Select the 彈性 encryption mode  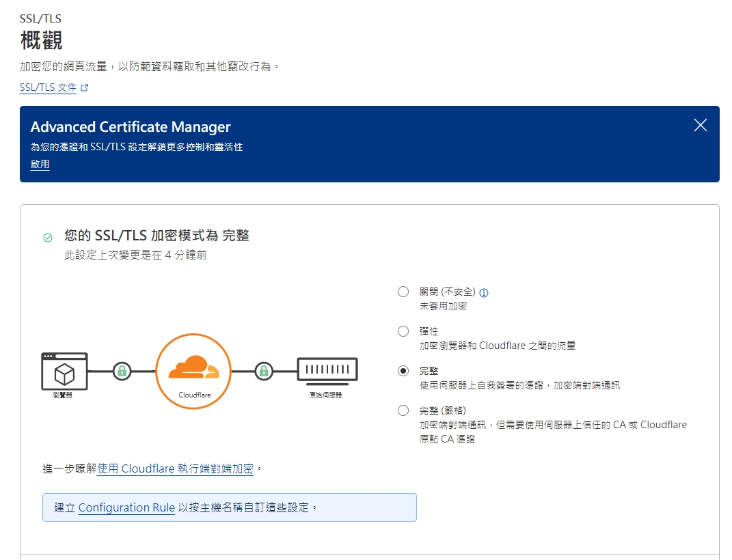(x=403, y=331)
